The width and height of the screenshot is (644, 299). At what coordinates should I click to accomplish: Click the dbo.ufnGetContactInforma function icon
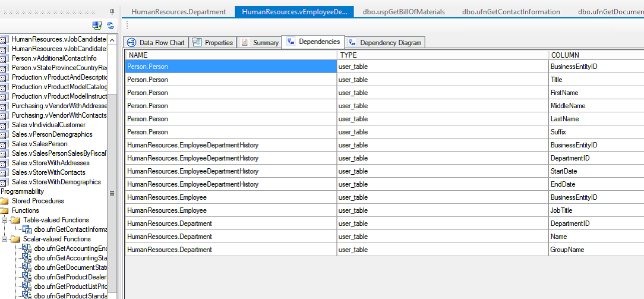pos(27,229)
